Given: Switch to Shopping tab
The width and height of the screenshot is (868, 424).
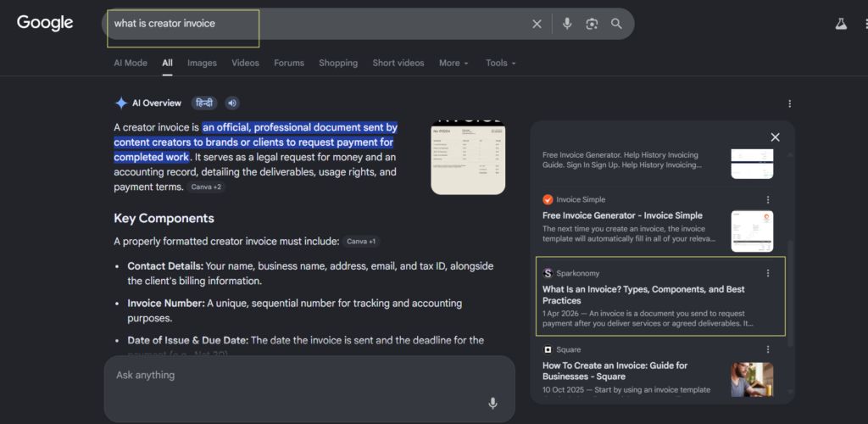Looking at the screenshot, I should [338, 63].
